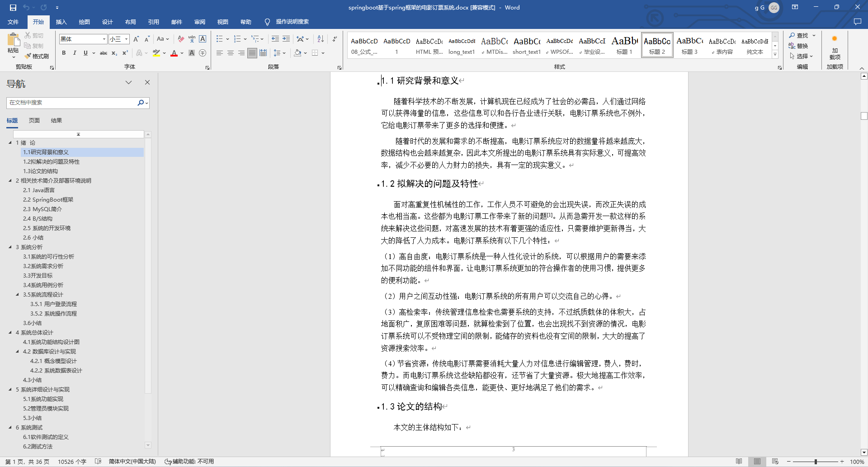This screenshot has width=868, height=467.
Task: Increase paragraph indent
Action: pyautogui.click(x=286, y=39)
